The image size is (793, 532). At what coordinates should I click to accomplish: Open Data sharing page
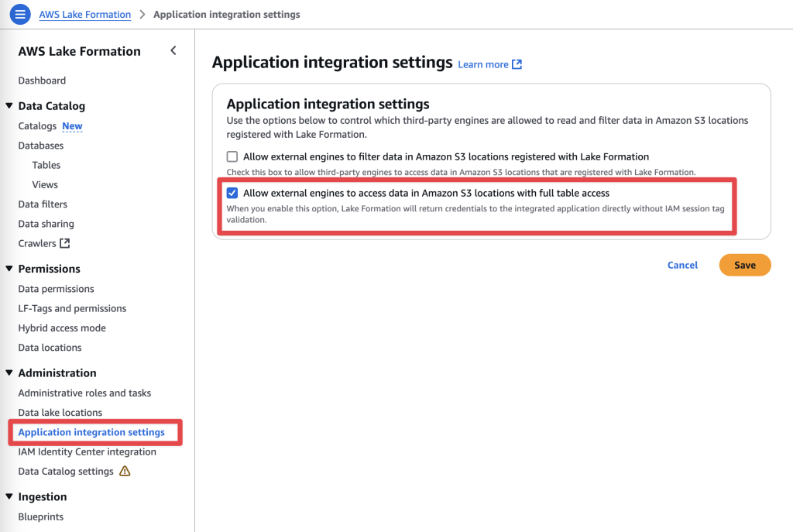46,224
